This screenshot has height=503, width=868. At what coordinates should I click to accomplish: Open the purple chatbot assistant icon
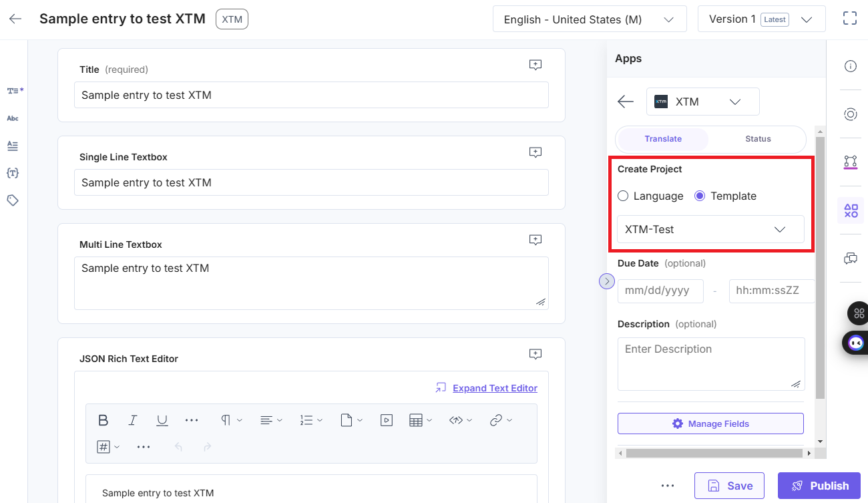(x=856, y=343)
